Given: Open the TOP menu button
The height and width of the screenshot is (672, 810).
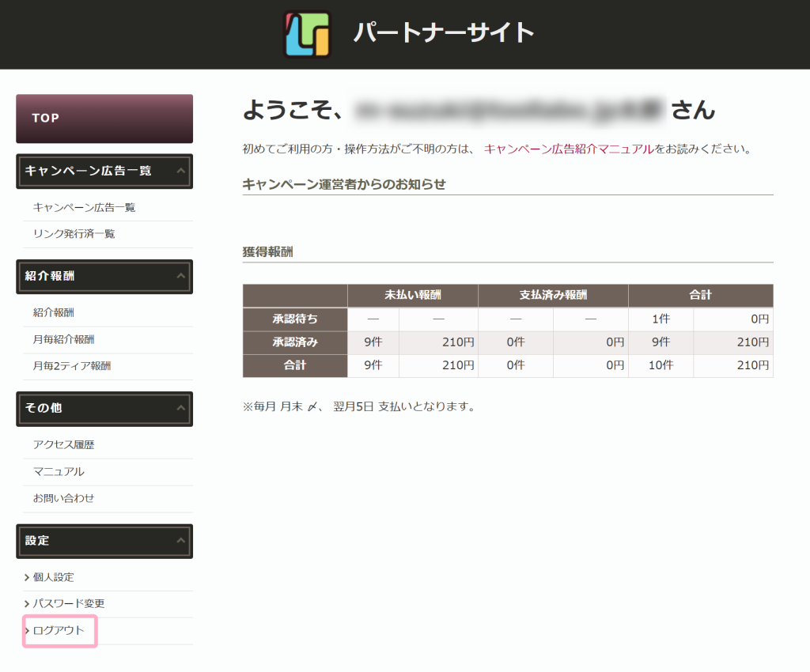Looking at the screenshot, I should tap(104, 119).
